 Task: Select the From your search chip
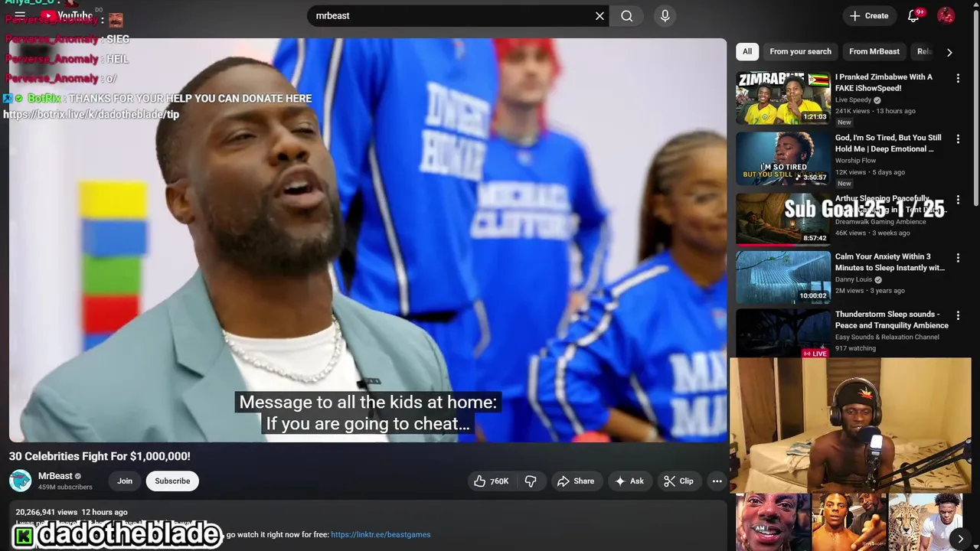pos(800,51)
